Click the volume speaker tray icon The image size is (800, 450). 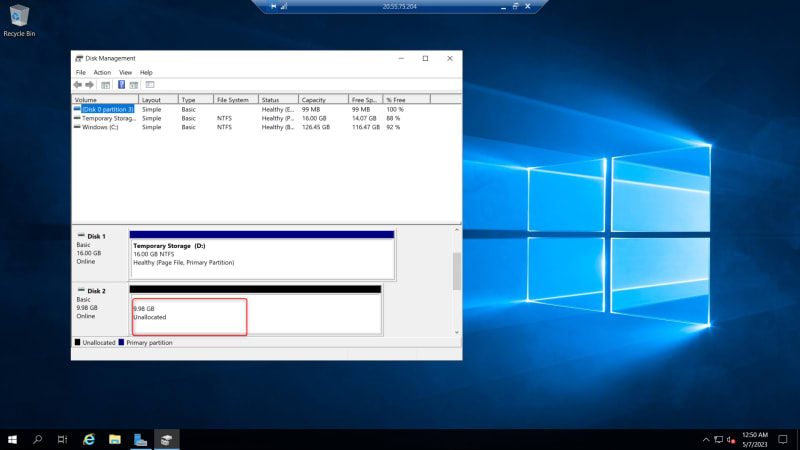tap(731, 439)
